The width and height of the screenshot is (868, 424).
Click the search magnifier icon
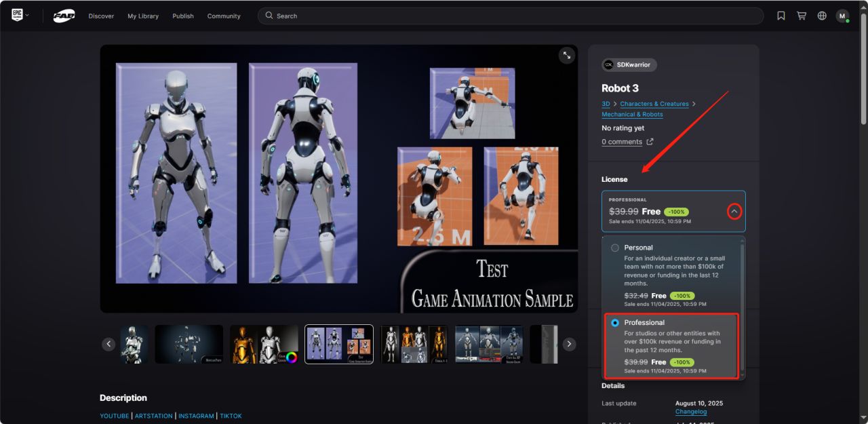[x=269, y=16]
